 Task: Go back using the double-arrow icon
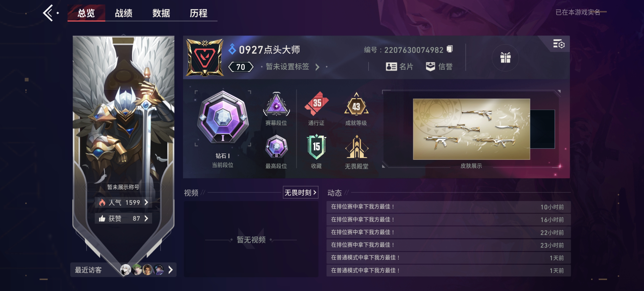(x=49, y=13)
